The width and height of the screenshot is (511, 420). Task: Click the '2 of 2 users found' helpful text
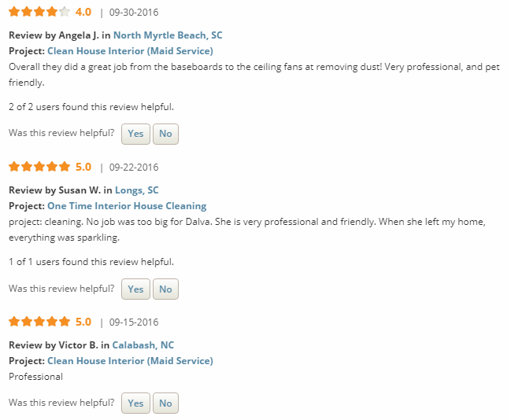click(91, 107)
